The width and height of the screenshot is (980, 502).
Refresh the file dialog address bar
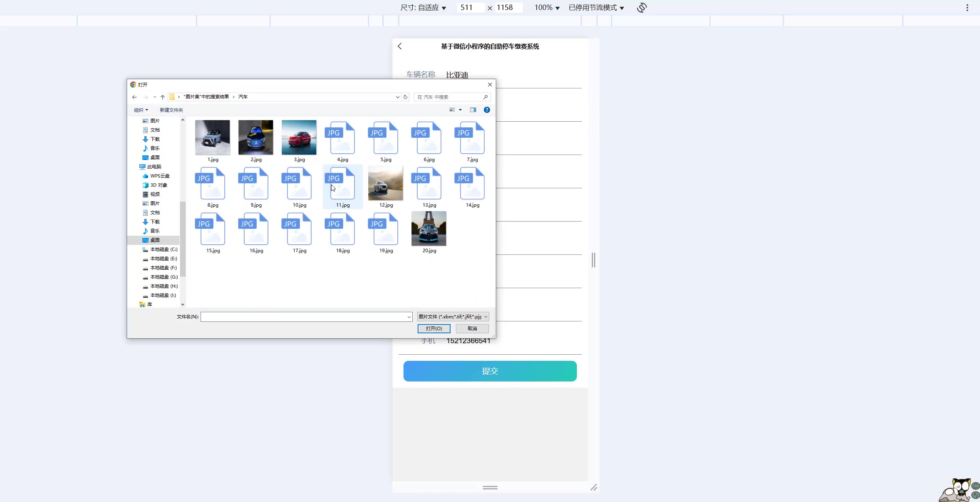pyautogui.click(x=405, y=97)
